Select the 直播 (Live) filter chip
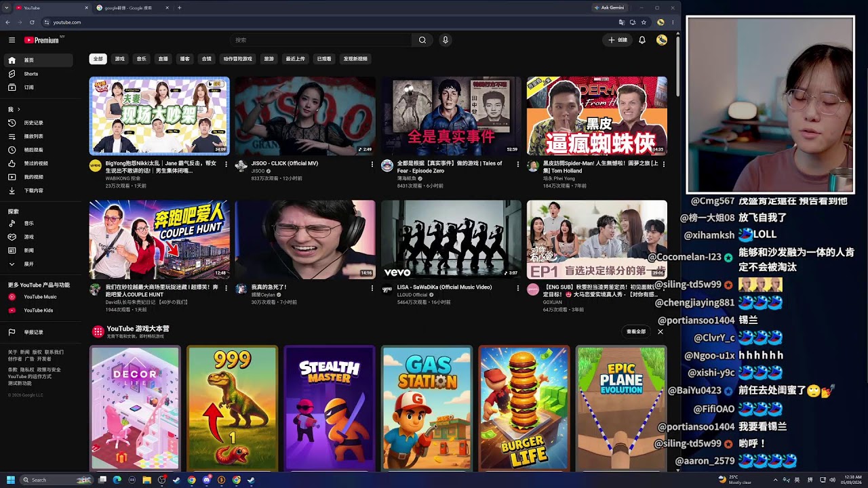Screen dimensions: 868x488 point(163,59)
